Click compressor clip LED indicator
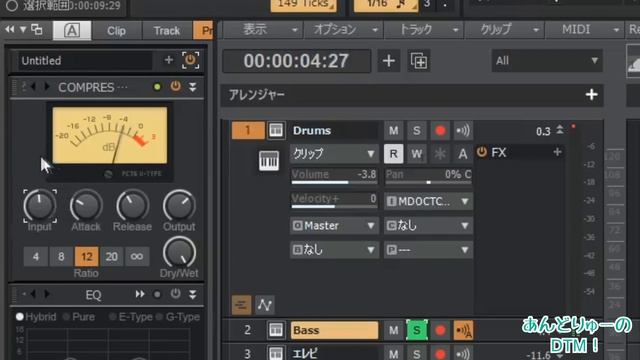The width and height of the screenshot is (640, 360). tap(157, 87)
